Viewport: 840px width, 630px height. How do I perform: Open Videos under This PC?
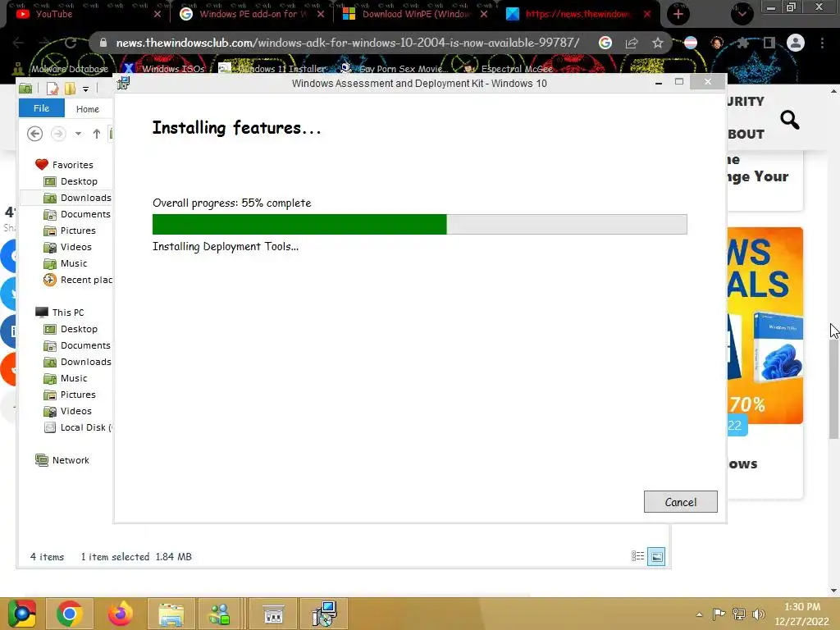(x=67, y=411)
